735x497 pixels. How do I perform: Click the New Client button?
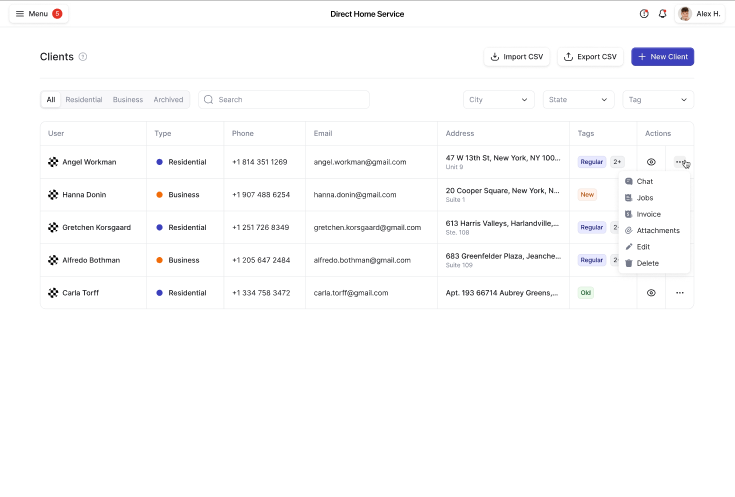point(662,57)
